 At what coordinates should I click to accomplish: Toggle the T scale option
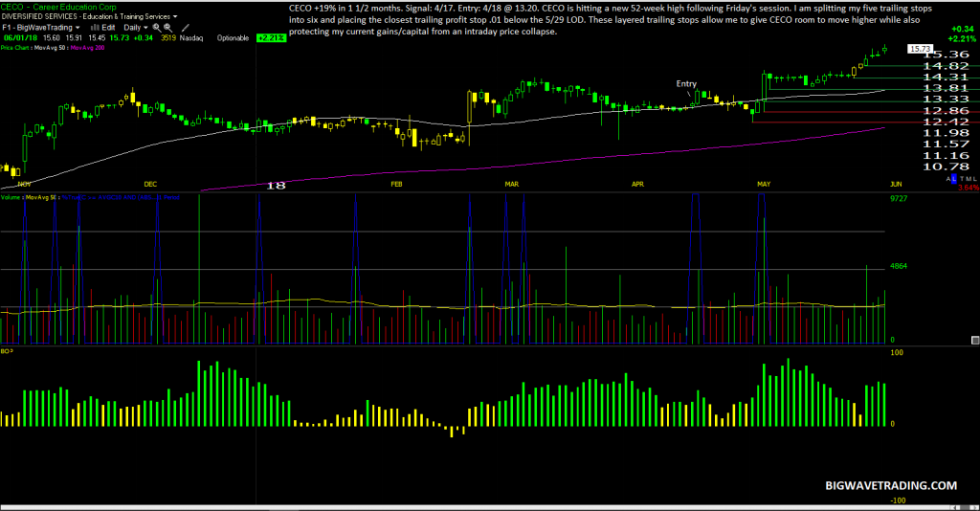962,179
